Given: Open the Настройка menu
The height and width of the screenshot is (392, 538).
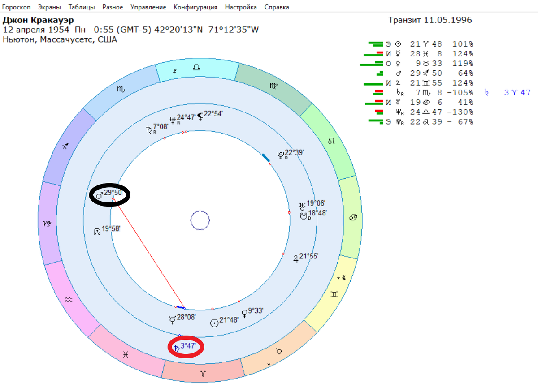Looking at the screenshot, I should (241, 7).
